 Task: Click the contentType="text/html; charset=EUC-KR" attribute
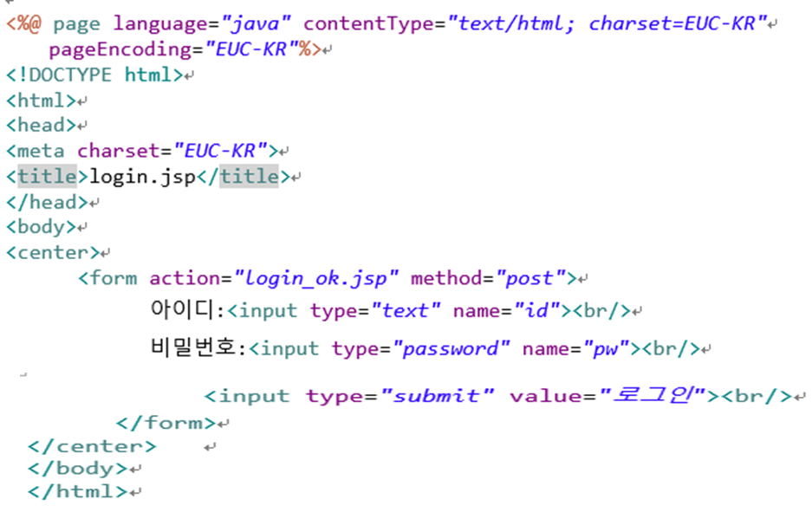point(535,23)
